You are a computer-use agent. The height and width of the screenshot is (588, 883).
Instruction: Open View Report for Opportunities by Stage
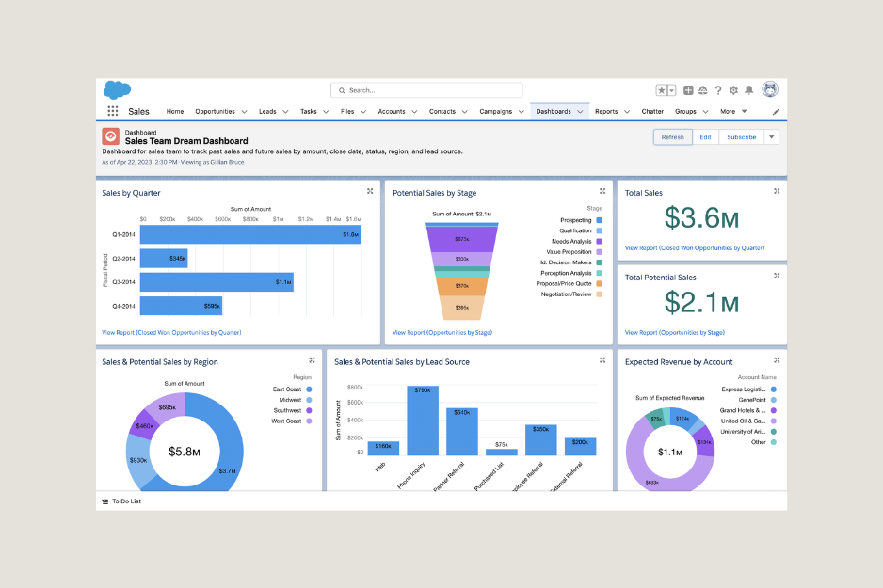tap(442, 331)
